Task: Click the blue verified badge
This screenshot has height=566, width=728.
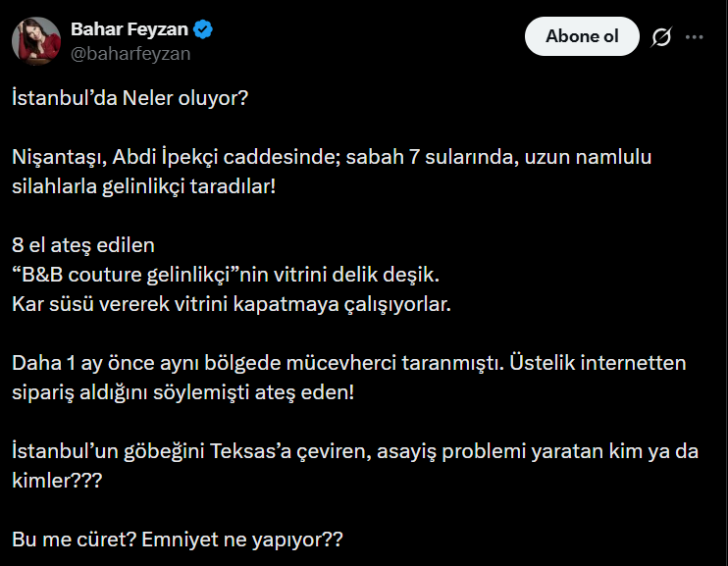Action: click(204, 29)
